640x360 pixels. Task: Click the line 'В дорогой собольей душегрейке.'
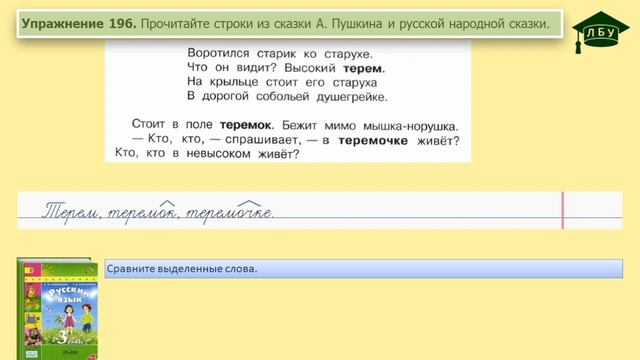pyautogui.click(x=287, y=97)
